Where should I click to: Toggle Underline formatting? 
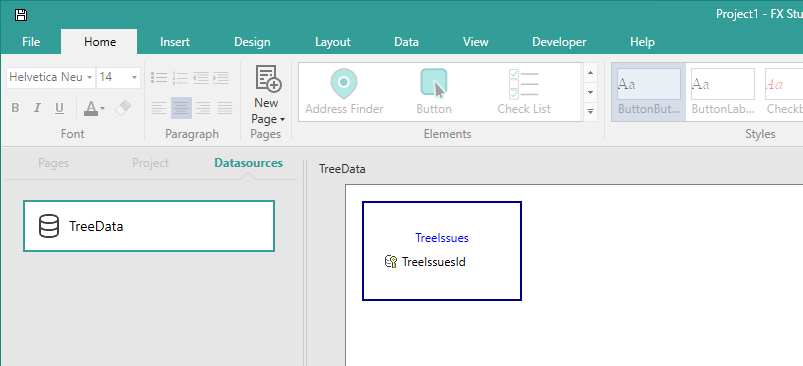[x=59, y=108]
